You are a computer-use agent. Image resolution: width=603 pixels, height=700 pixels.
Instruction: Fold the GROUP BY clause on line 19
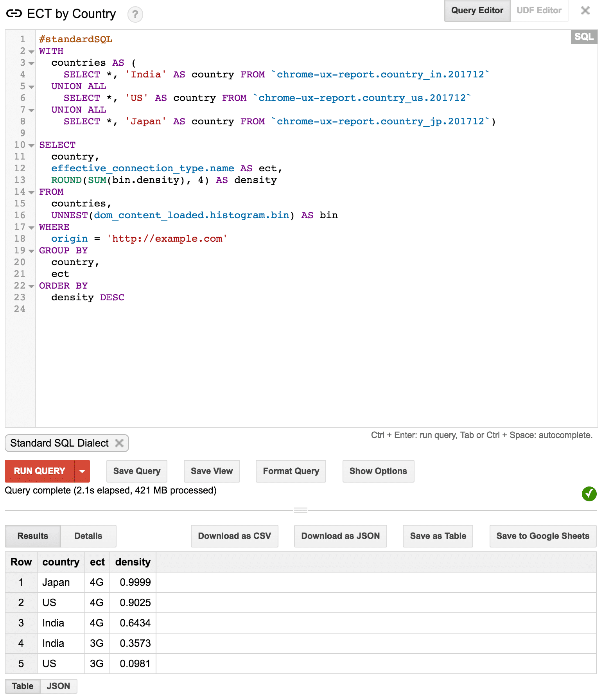pyautogui.click(x=31, y=251)
